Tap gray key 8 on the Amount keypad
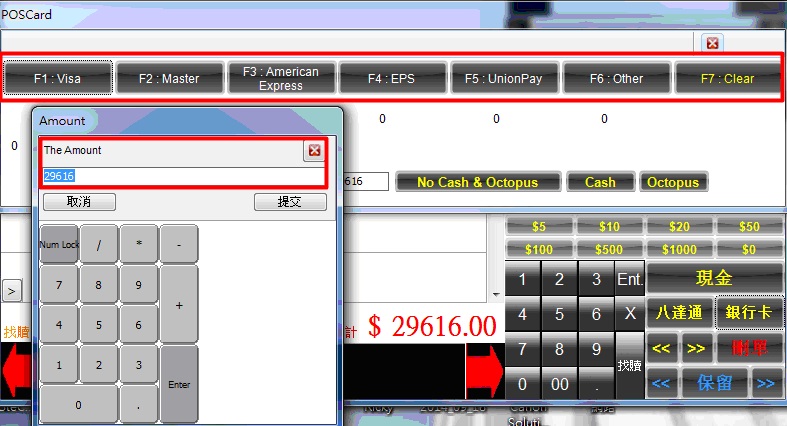Image resolution: width=787 pixels, height=426 pixels. tap(99, 285)
